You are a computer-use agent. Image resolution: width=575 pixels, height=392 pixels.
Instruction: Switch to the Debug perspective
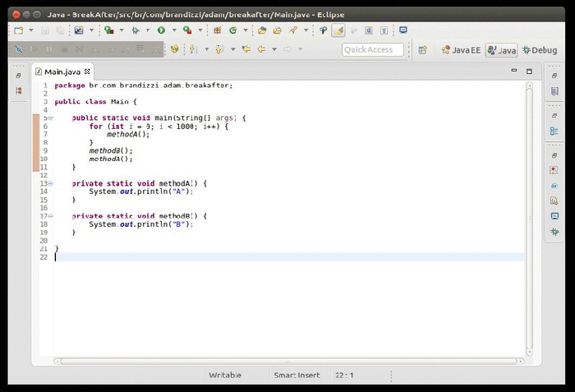pyautogui.click(x=539, y=50)
